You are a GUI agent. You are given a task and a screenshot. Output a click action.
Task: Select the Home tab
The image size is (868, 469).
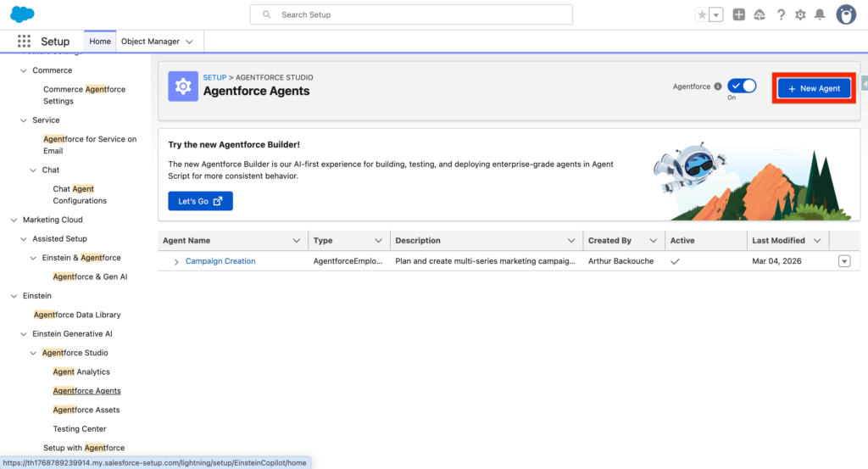pyautogui.click(x=100, y=42)
